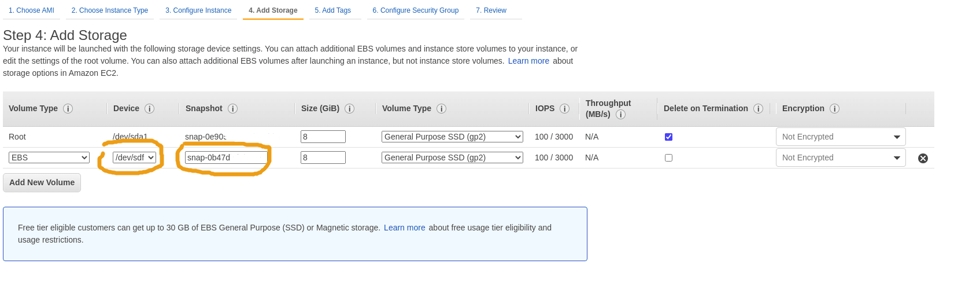Open EBS volume encryption dropdown

tap(841, 158)
